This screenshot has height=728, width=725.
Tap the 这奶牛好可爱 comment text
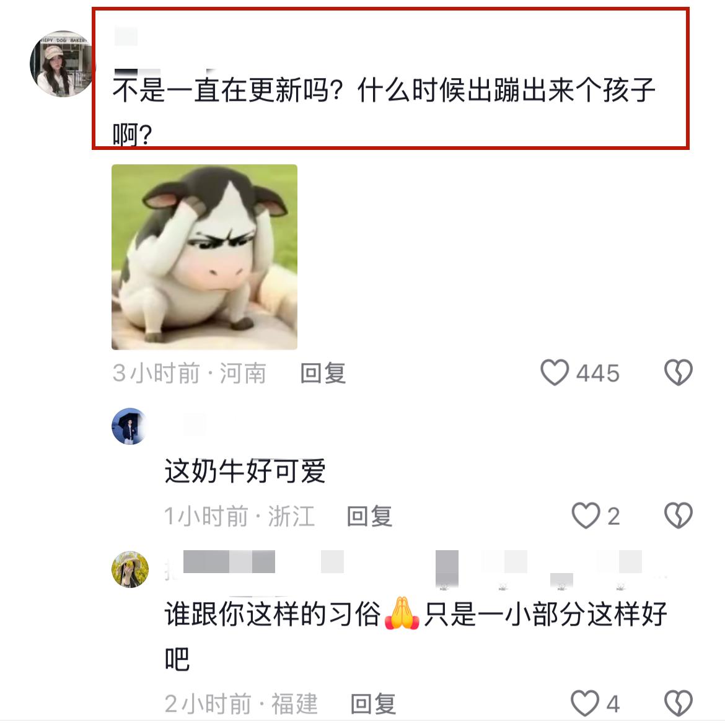(x=245, y=471)
